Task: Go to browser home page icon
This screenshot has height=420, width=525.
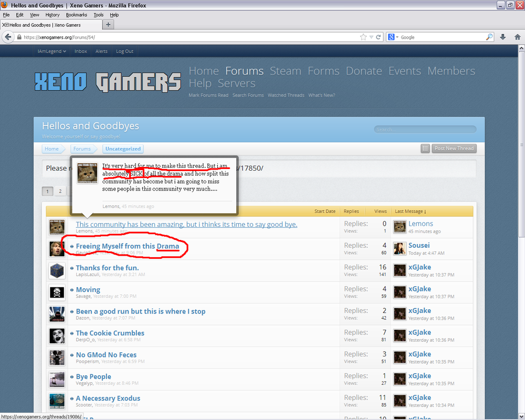Action: click(x=517, y=37)
